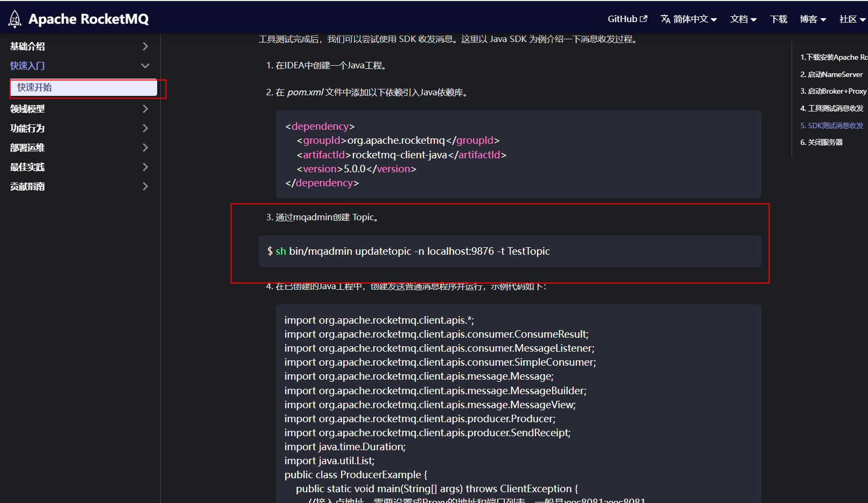
Task: Click the public class ProducerExample line
Action: pyautogui.click(x=356, y=474)
